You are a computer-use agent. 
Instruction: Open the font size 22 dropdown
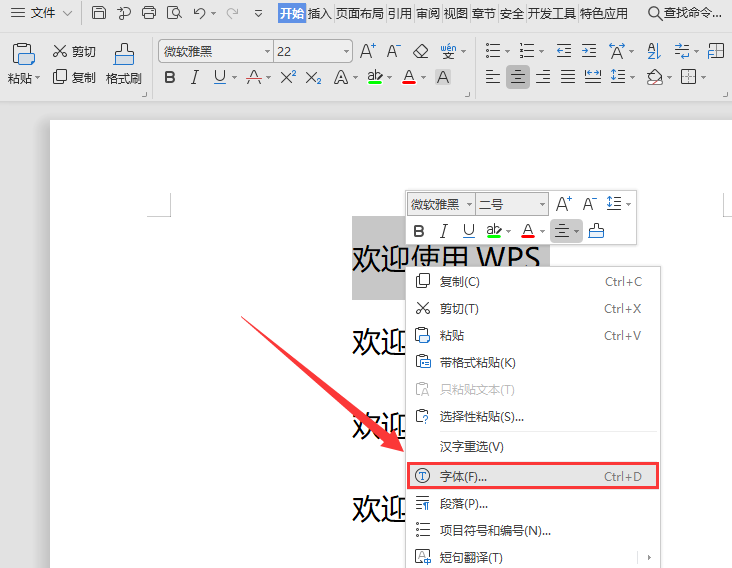(x=346, y=51)
